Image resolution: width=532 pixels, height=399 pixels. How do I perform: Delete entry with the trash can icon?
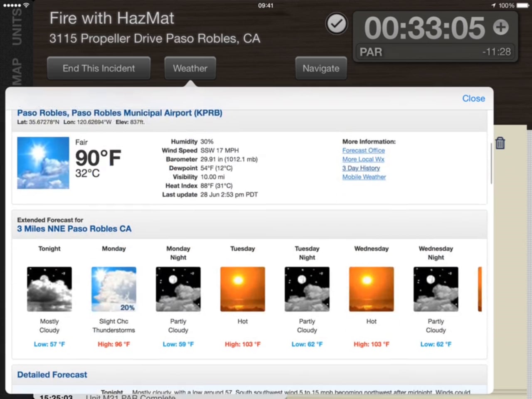(500, 143)
